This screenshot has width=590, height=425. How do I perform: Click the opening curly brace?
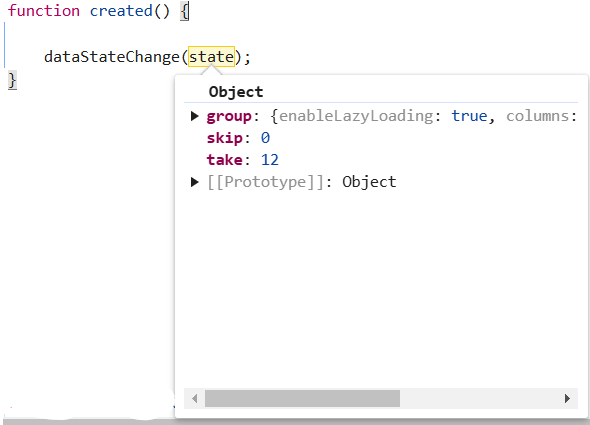pos(184,12)
